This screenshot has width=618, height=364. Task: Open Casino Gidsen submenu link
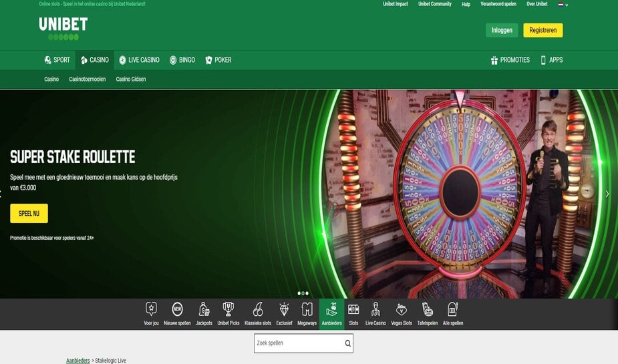pyautogui.click(x=131, y=79)
